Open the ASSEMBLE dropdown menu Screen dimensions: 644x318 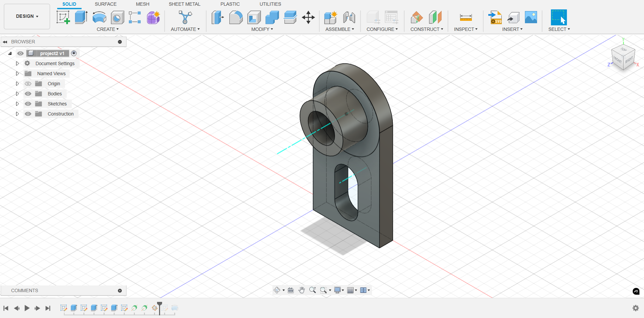[x=340, y=29]
